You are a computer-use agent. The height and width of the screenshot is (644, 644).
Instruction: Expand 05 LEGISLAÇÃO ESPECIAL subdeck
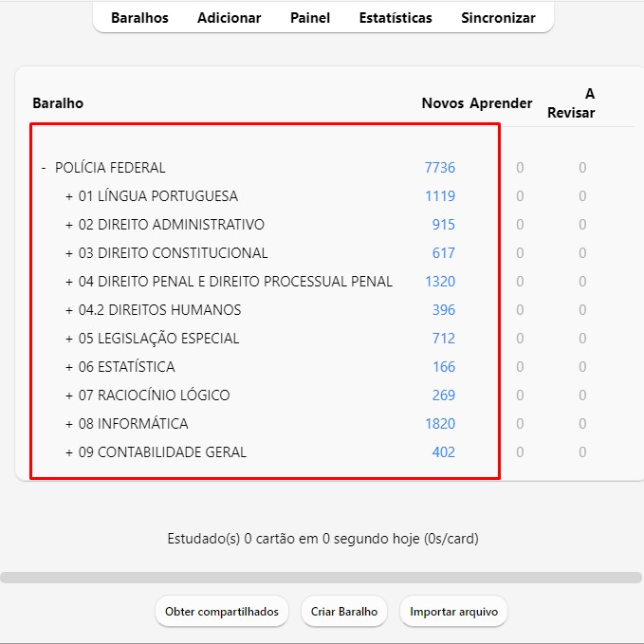tap(69, 339)
